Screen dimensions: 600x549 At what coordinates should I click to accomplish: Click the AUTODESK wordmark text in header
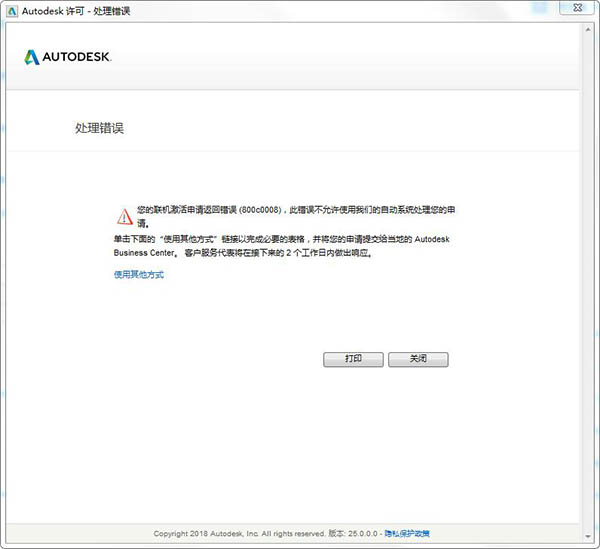pyautogui.click(x=76, y=57)
